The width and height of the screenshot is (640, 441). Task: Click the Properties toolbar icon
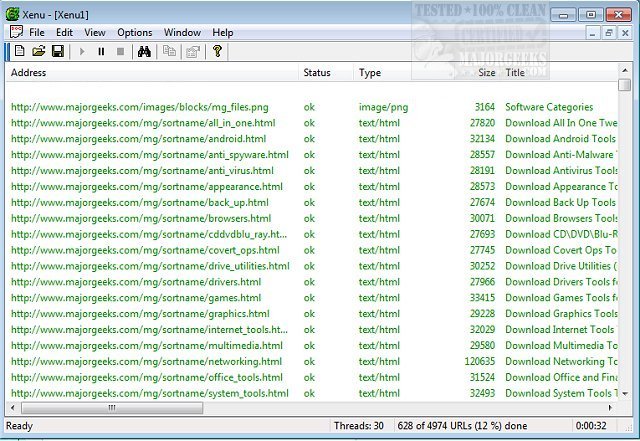193,51
